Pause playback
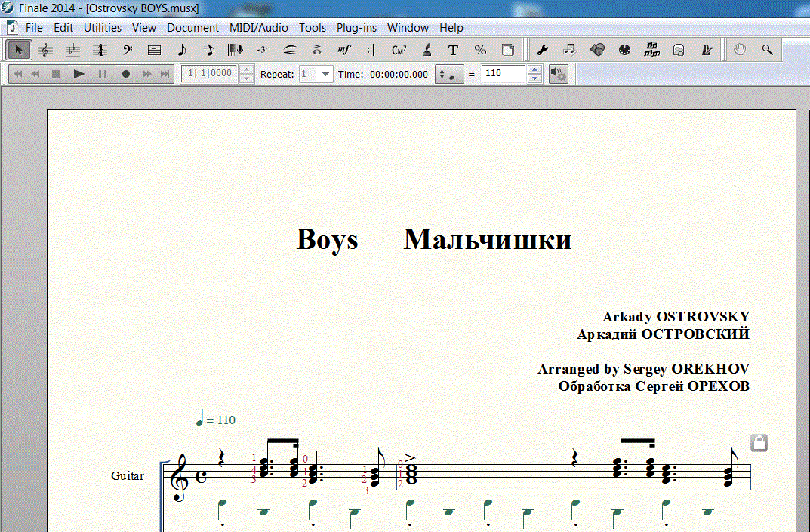This screenshot has height=532, width=810. [x=102, y=74]
